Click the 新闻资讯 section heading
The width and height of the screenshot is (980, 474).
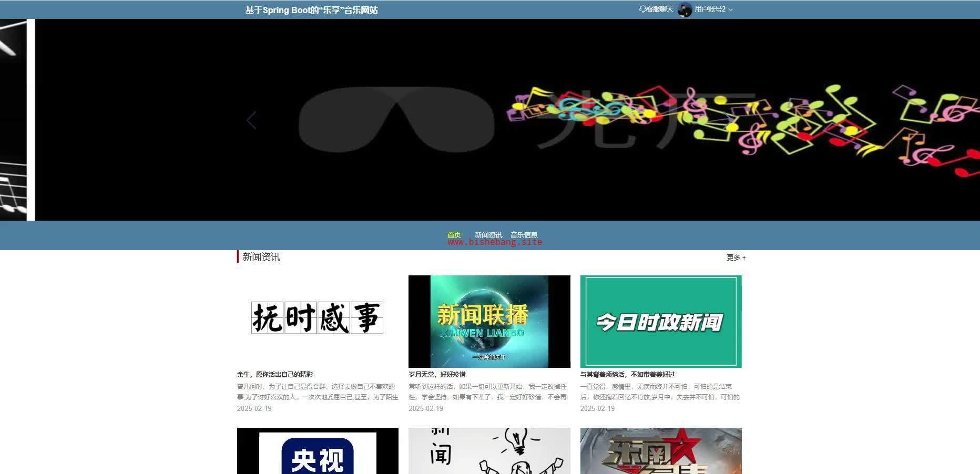[261, 257]
